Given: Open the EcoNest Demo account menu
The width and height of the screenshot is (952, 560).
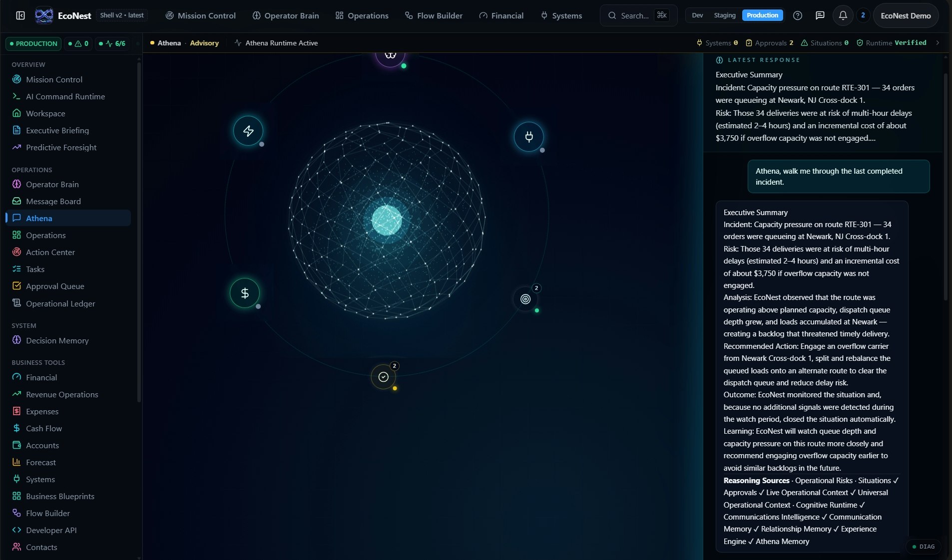Looking at the screenshot, I should tap(906, 15).
